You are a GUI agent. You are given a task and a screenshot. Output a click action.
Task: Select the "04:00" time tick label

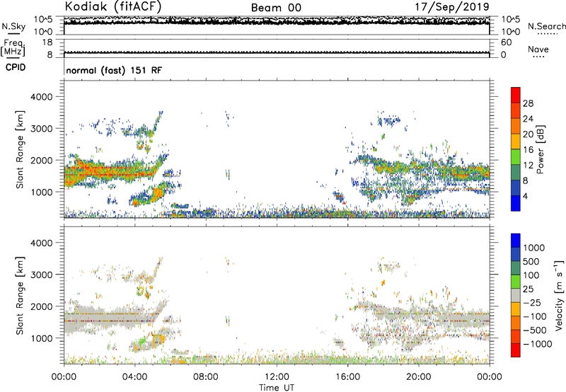coord(134,377)
